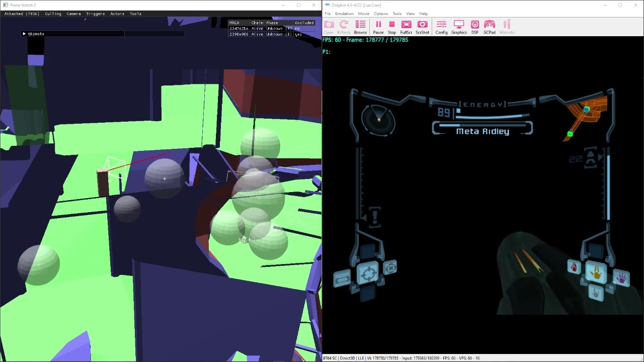Open the Actors menu in Prime Watch
The image size is (644, 362).
click(117, 14)
